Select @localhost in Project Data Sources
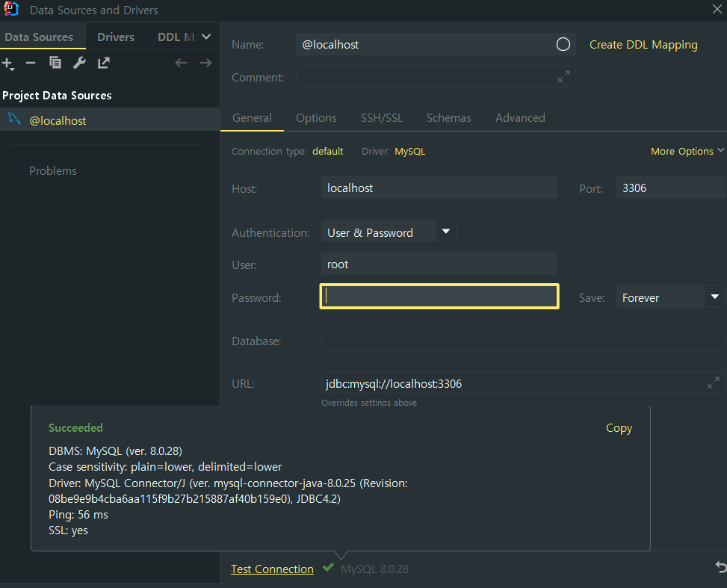This screenshot has width=727, height=588. [x=109, y=120]
